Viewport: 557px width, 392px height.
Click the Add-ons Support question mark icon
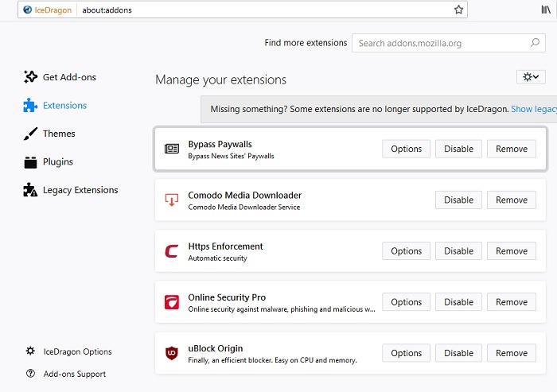pos(30,374)
